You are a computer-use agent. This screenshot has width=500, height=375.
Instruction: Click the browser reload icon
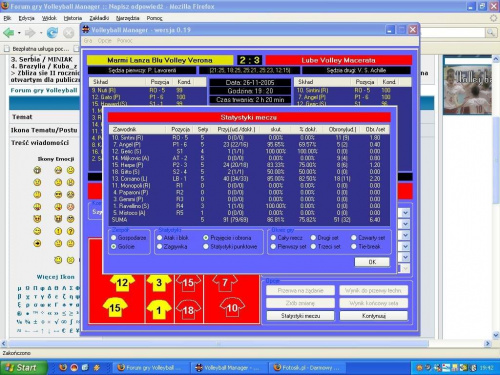tap(52, 33)
